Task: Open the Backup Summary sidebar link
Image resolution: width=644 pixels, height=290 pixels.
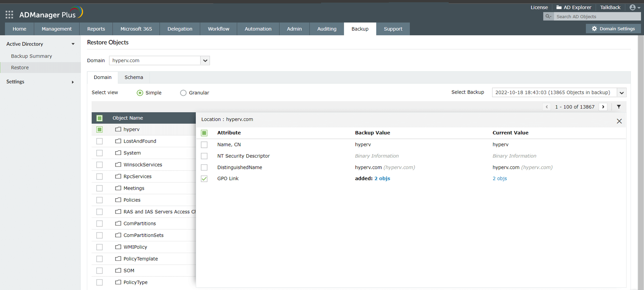Action: [31, 56]
